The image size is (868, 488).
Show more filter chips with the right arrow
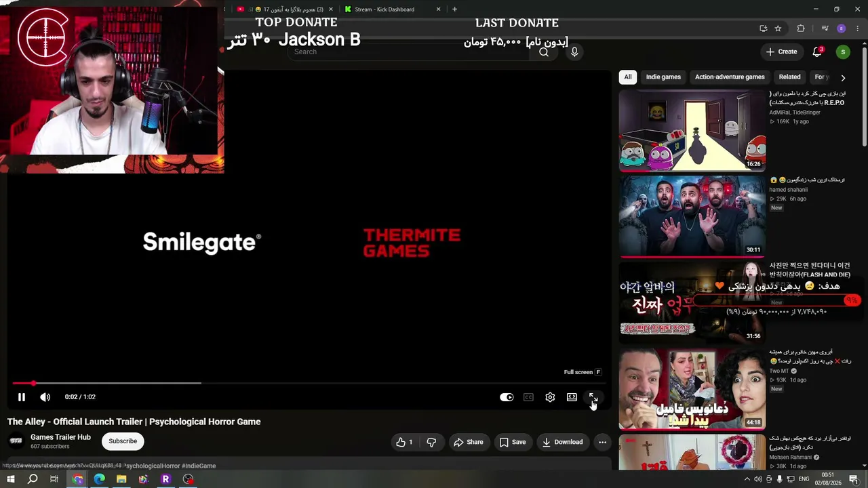[843, 77]
